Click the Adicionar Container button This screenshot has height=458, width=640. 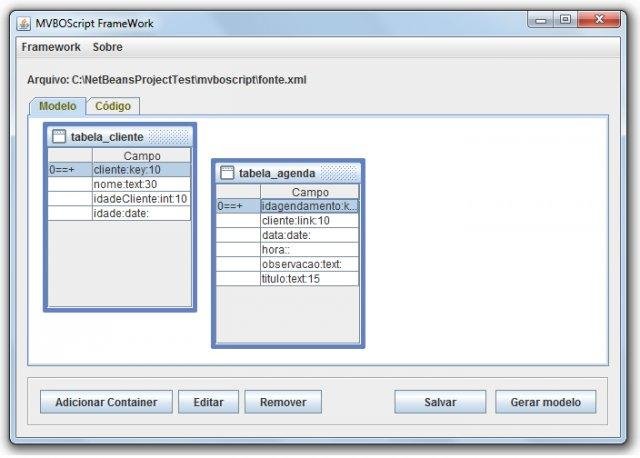(x=106, y=402)
